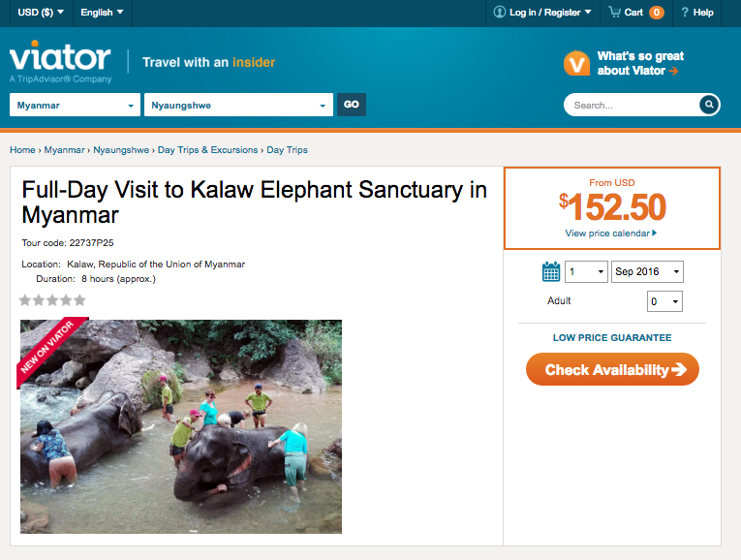Screen dimensions: 741x560
Task: Open the USD currency dropdown
Action: click(x=41, y=13)
